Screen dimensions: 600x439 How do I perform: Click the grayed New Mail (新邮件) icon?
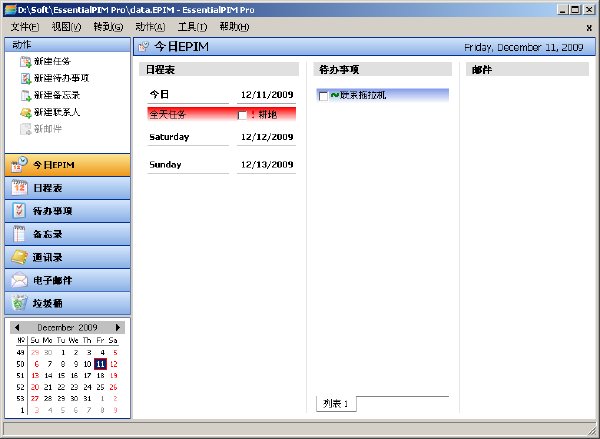pyautogui.click(x=26, y=129)
